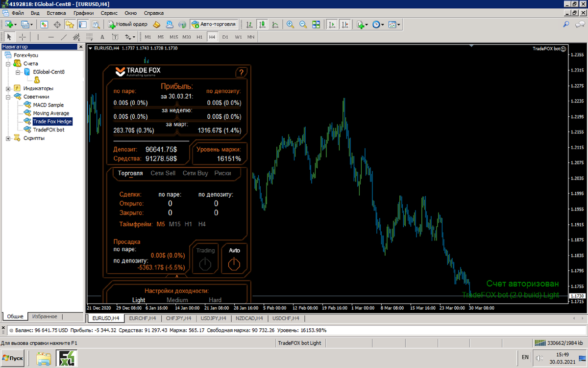Open the Файл menu
The height and width of the screenshot is (368, 588).
(18, 13)
